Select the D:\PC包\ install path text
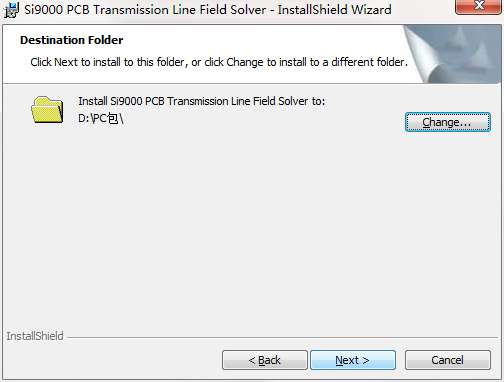504x382 pixels. coord(101,118)
